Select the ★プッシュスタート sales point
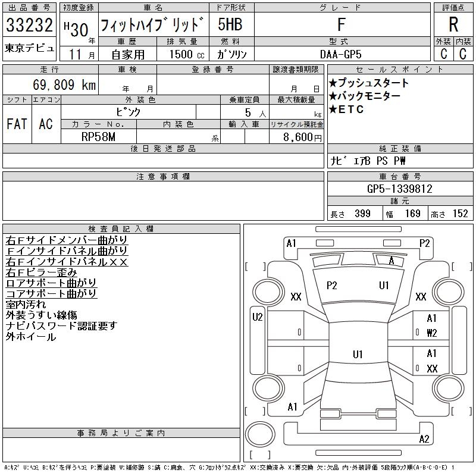 [x=369, y=83]
